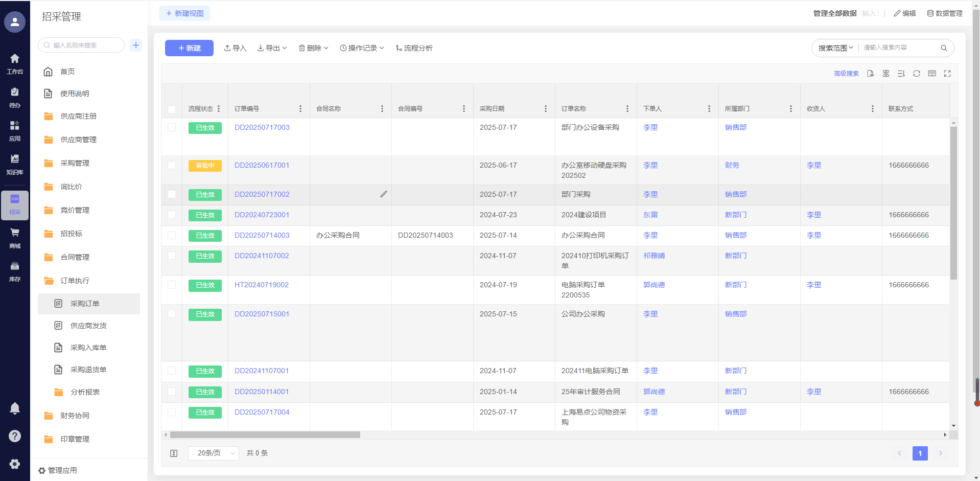The image size is (980, 481).
Task: Open order link DD20250714003
Action: pos(262,235)
